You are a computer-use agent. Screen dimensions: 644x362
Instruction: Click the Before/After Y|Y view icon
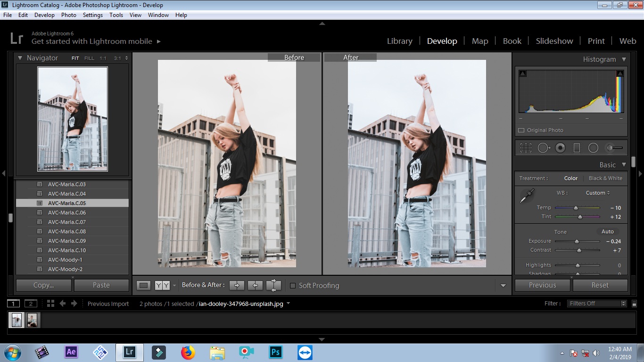[x=162, y=285]
